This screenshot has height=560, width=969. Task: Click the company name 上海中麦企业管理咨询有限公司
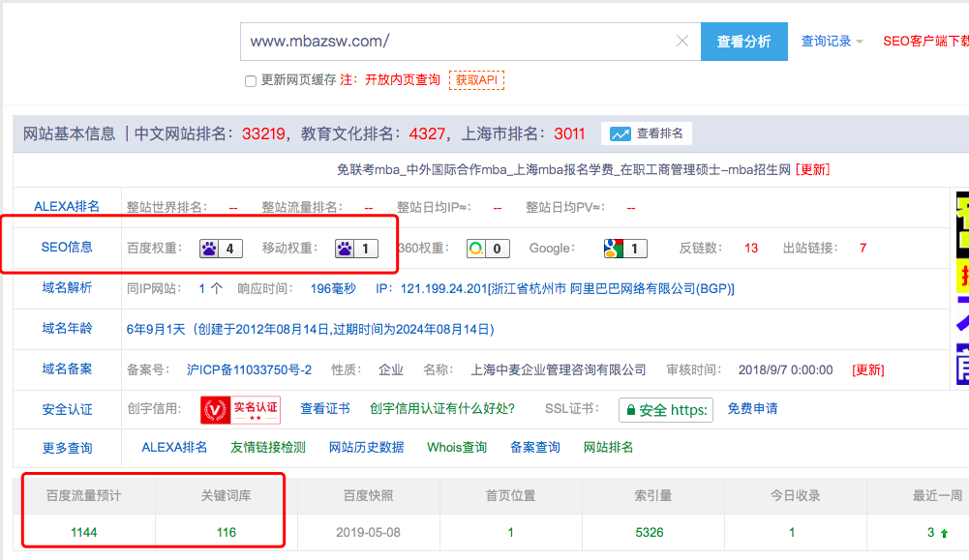[x=559, y=369]
